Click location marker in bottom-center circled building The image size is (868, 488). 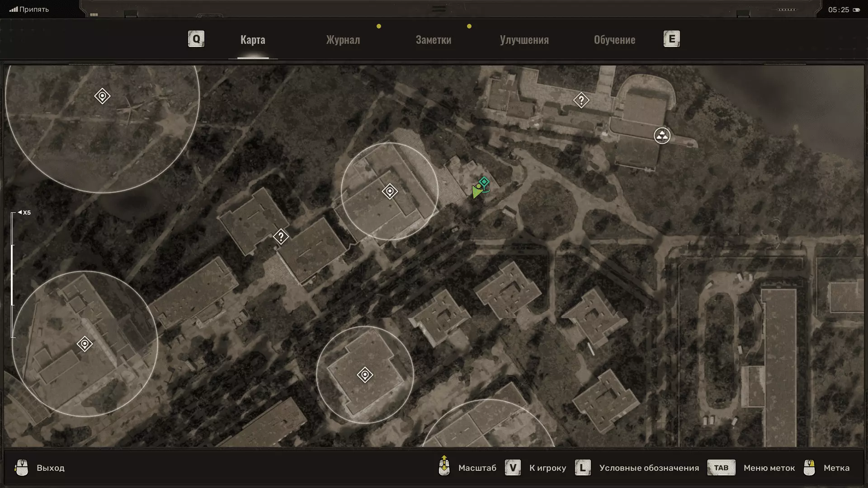pos(365,375)
